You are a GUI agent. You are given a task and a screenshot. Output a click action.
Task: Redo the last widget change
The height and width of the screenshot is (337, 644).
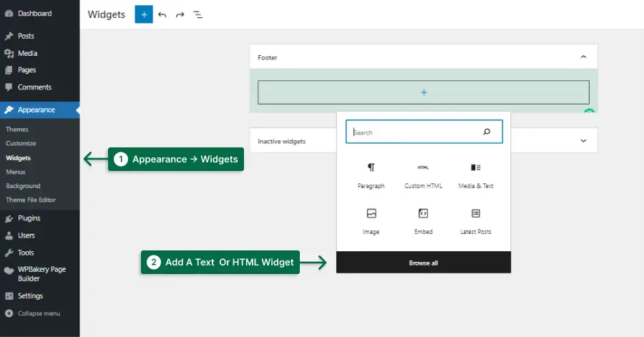180,15
